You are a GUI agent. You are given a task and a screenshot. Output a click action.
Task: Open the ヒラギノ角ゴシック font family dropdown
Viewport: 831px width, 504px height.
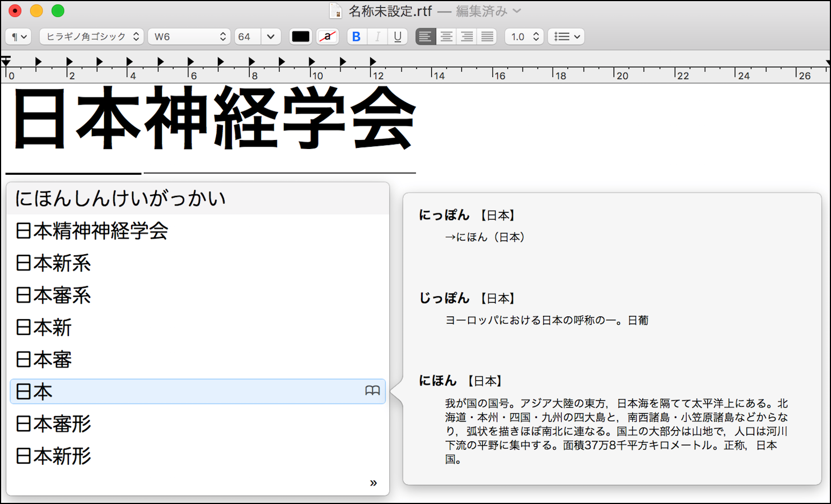pyautogui.click(x=92, y=36)
